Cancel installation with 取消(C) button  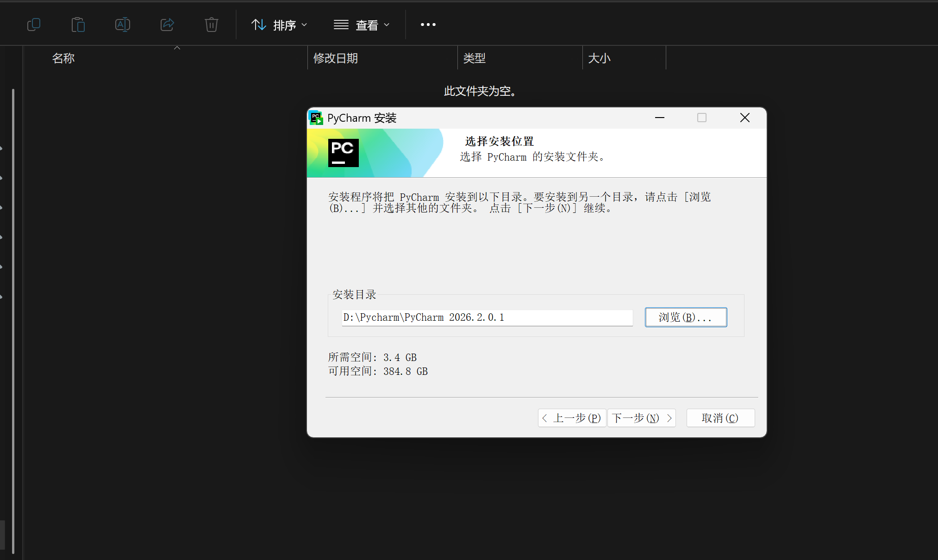(720, 418)
